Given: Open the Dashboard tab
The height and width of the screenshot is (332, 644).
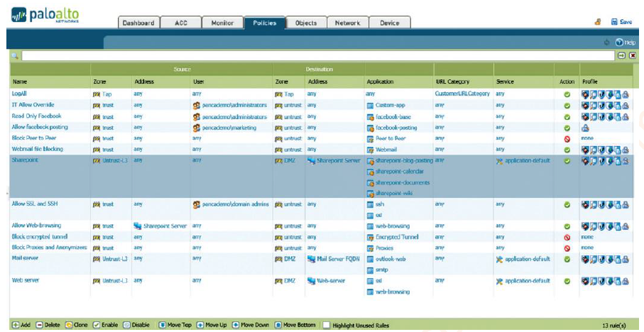Looking at the screenshot, I should point(138,23).
